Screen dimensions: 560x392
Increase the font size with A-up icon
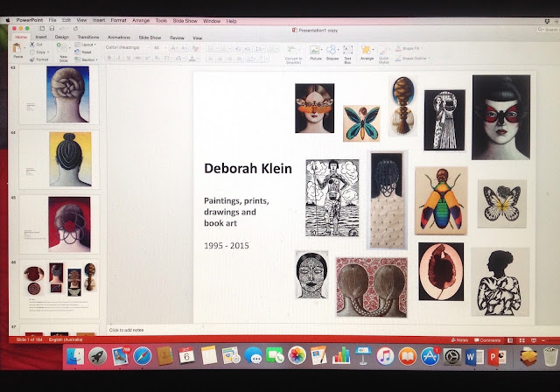(174, 48)
